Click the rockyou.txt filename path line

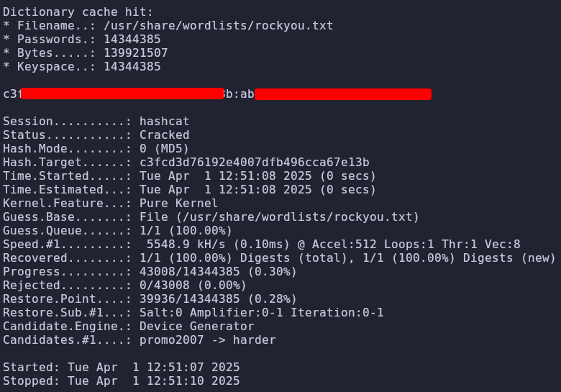tap(168, 26)
